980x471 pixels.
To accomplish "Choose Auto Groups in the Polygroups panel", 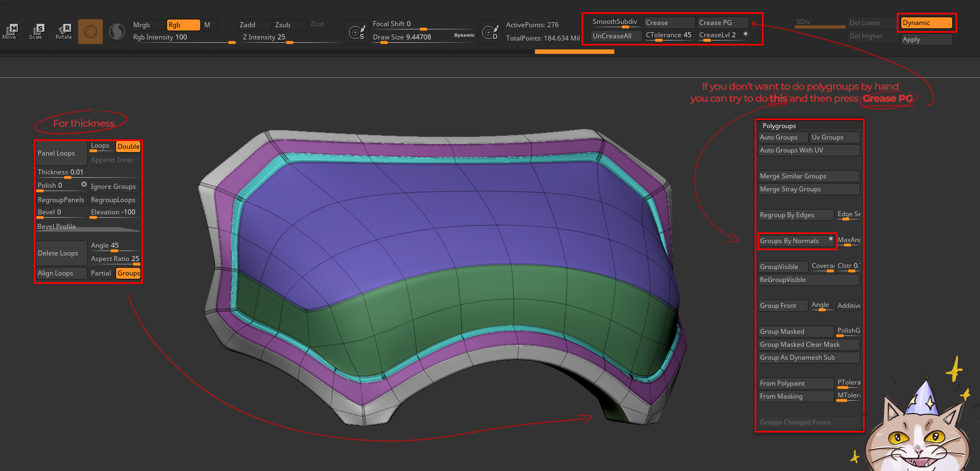I will (x=782, y=137).
